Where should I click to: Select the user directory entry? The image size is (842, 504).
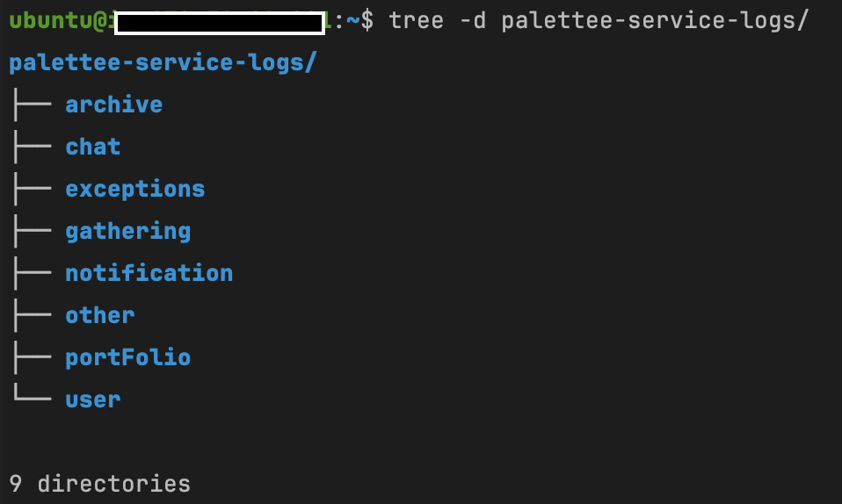pos(93,400)
